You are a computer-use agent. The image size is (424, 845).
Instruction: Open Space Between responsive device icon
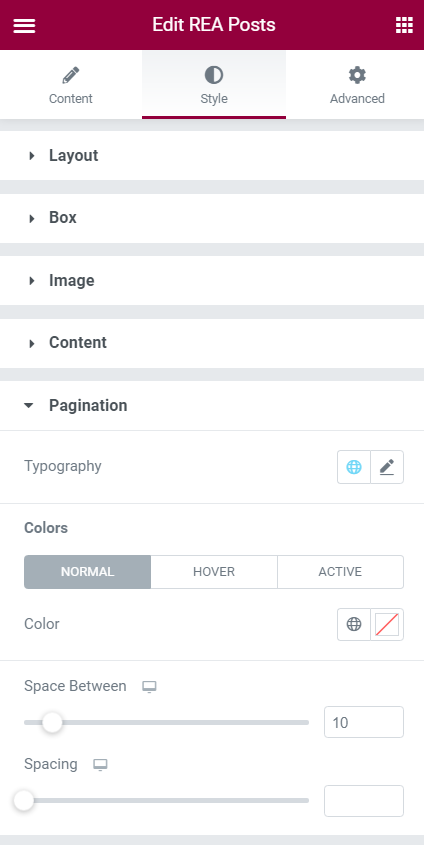[x=149, y=687]
